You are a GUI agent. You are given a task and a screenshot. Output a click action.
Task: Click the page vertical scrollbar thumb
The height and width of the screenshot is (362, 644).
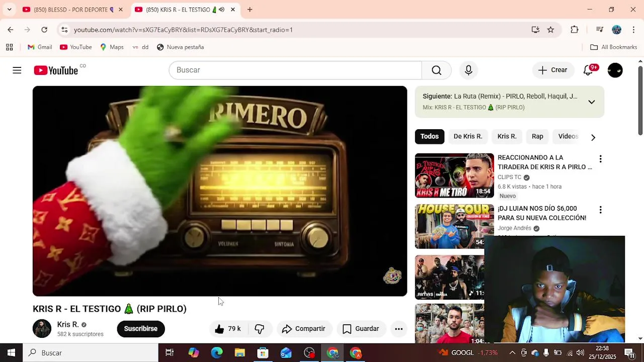(x=640, y=101)
